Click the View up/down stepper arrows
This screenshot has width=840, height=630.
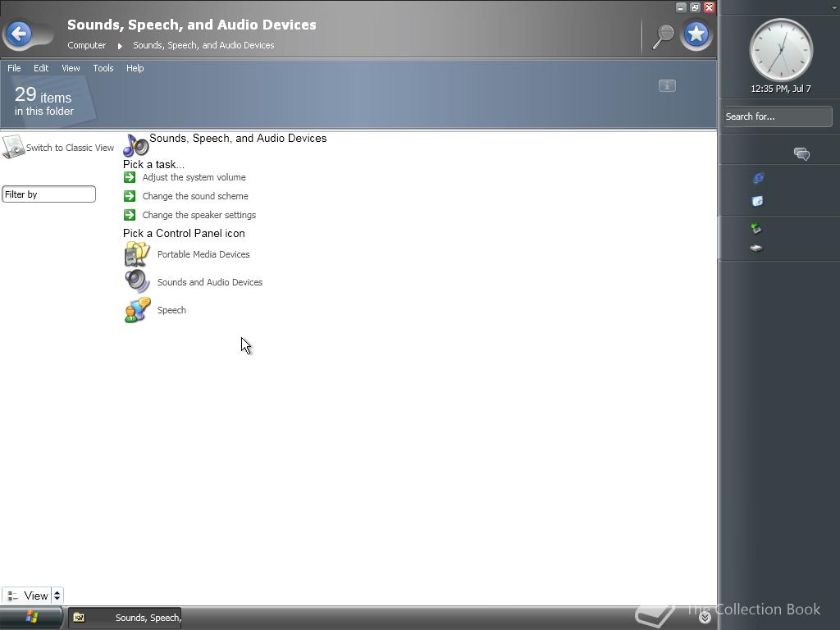57,596
